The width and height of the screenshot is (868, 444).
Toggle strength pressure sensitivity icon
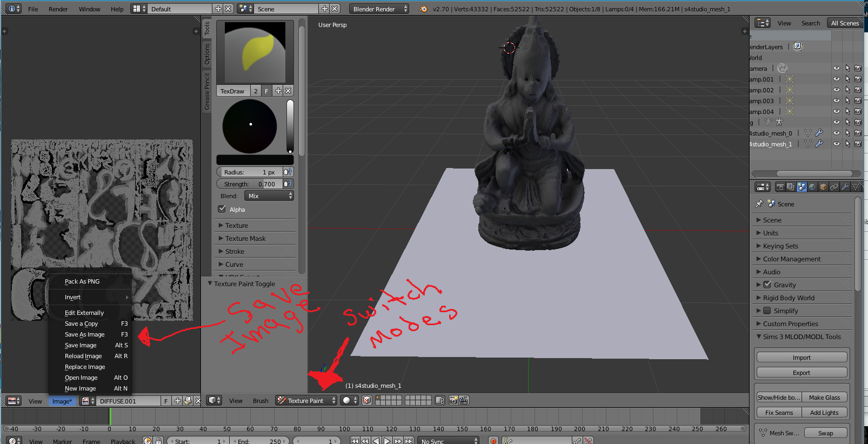pos(288,184)
